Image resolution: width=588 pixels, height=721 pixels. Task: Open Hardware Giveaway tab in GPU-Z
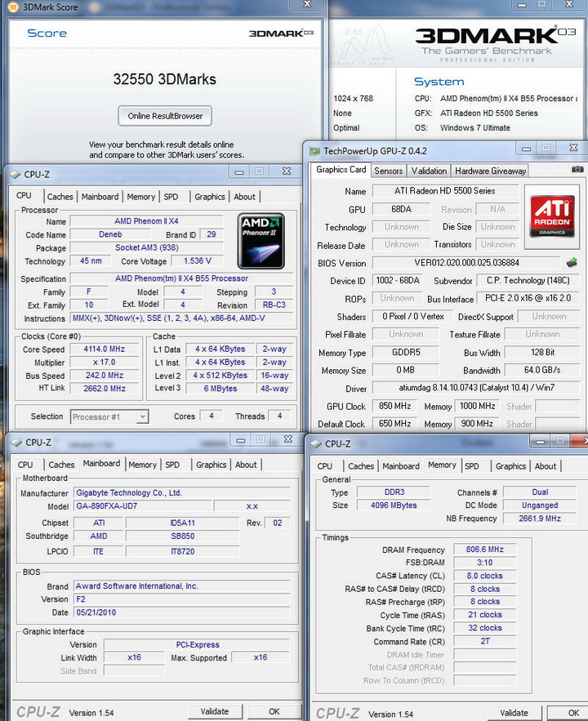pos(490,171)
